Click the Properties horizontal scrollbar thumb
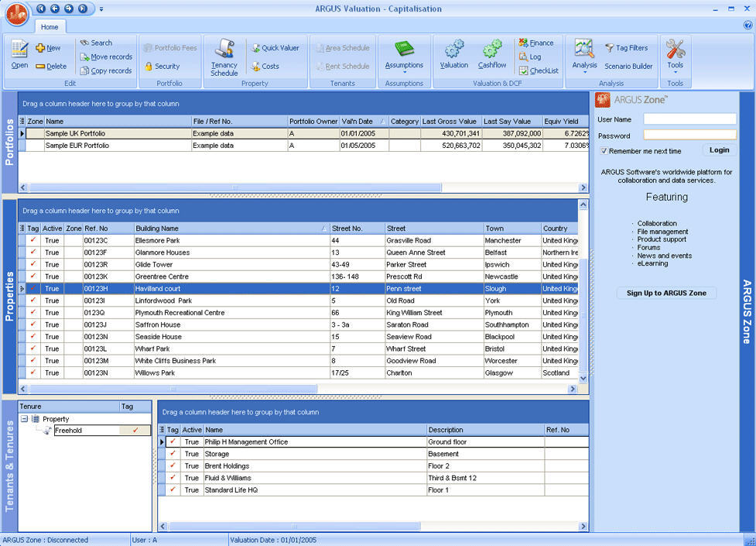 click(173, 389)
